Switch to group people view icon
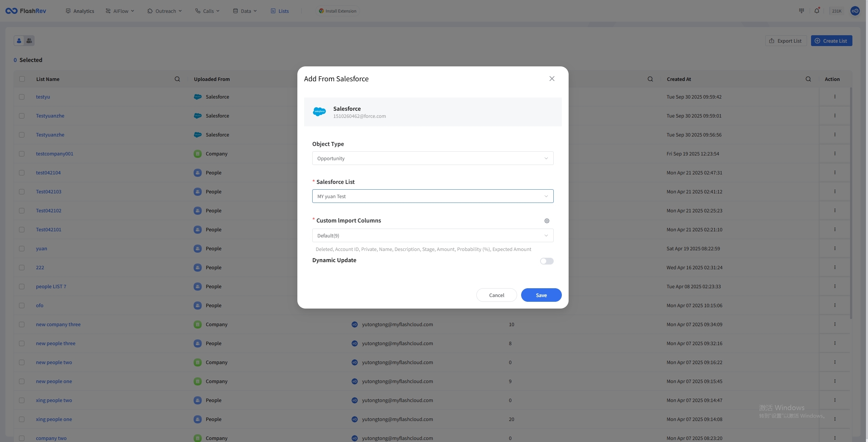This screenshot has width=868, height=442. [29, 41]
